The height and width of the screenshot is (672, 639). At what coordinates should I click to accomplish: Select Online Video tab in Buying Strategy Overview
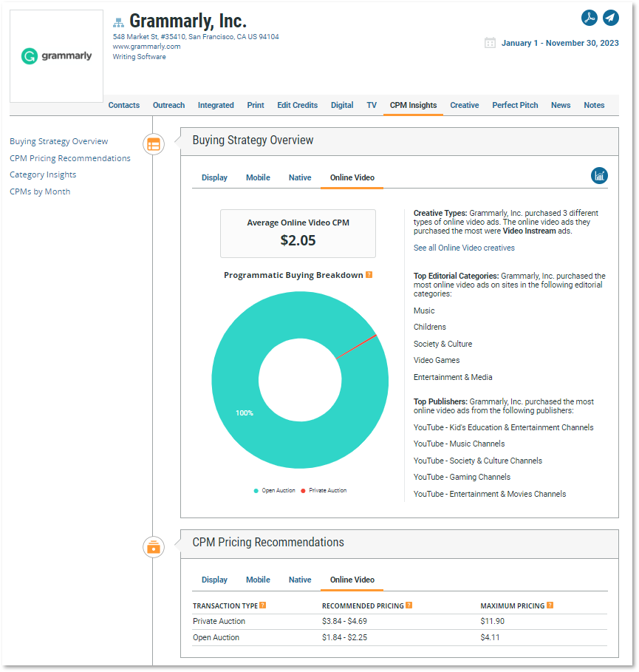352,177
